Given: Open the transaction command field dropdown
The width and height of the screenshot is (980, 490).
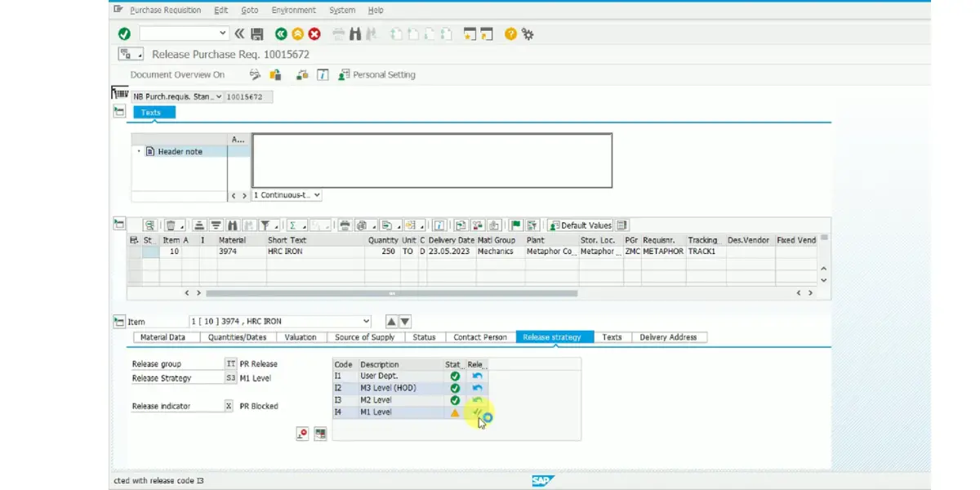Looking at the screenshot, I should click(x=223, y=33).
